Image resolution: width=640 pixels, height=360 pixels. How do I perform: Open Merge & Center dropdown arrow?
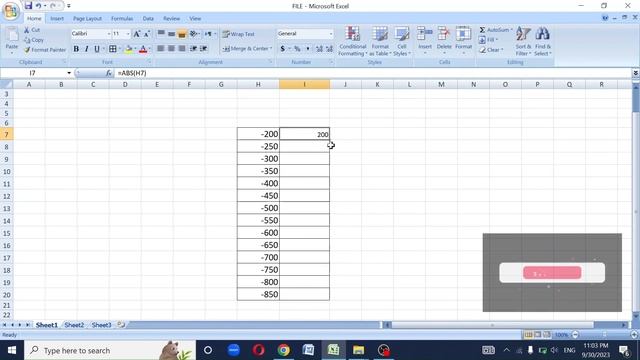271,49
